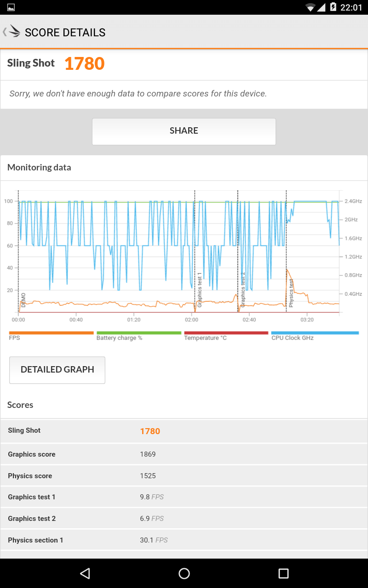Tap the 0.4GHz label on chart axis
The width and height of the screenshot is (368, 588).
pos(353,294)
